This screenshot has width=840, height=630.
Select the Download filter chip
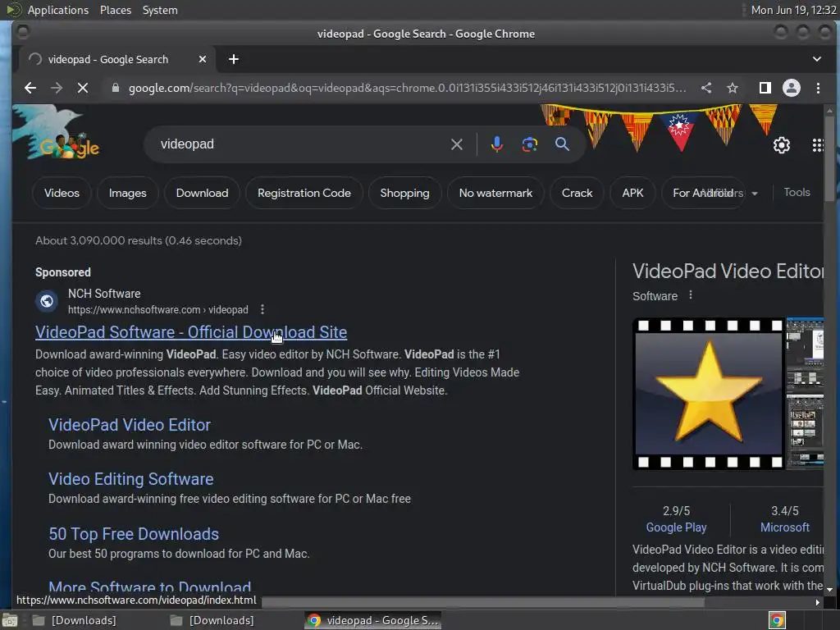(202, 193)
